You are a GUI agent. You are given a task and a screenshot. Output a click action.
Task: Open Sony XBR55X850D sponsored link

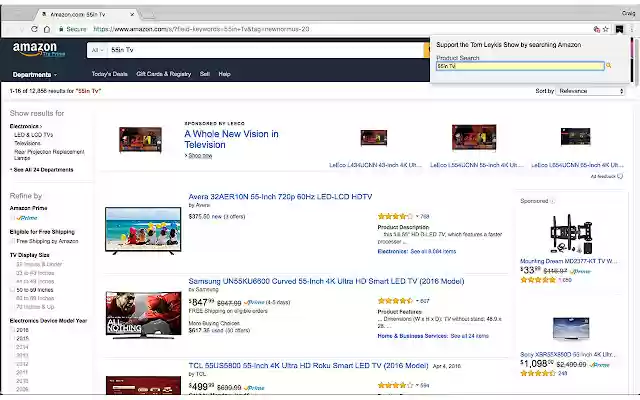point(569,354)
